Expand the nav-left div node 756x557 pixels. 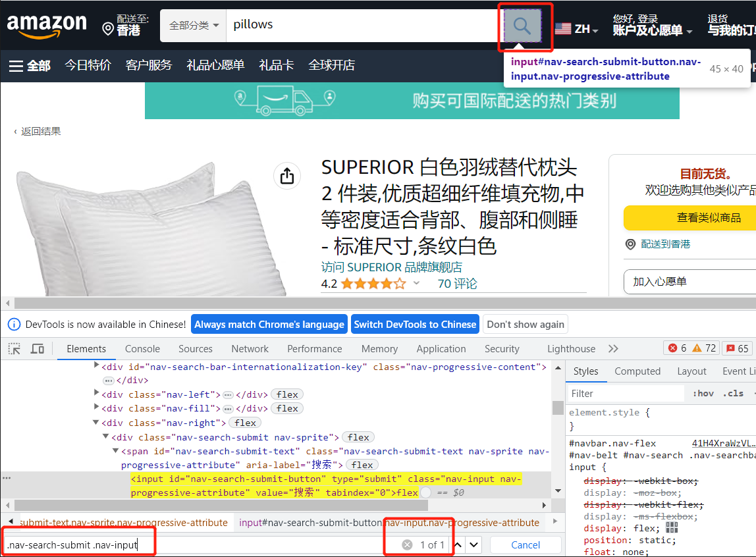click(x=96, y=392)
